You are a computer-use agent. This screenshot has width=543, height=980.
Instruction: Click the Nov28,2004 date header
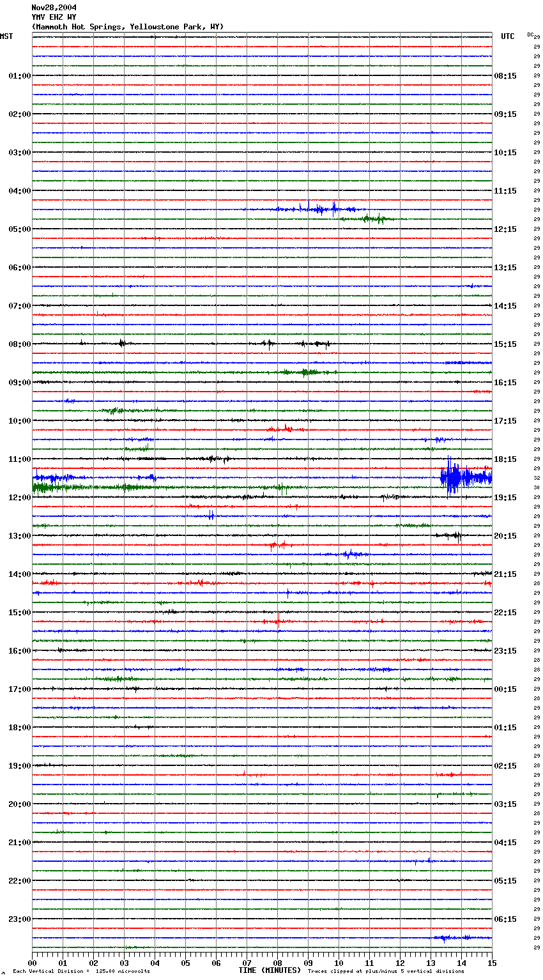(54, 8)
